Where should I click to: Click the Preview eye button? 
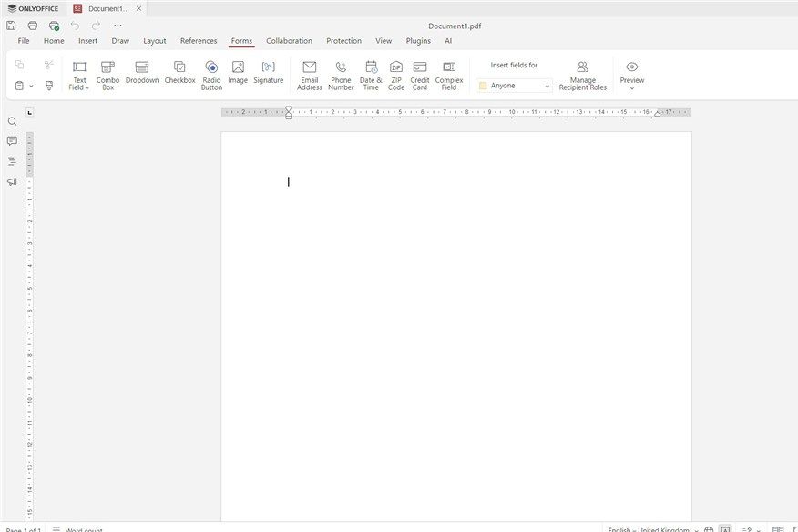[632, 71]
